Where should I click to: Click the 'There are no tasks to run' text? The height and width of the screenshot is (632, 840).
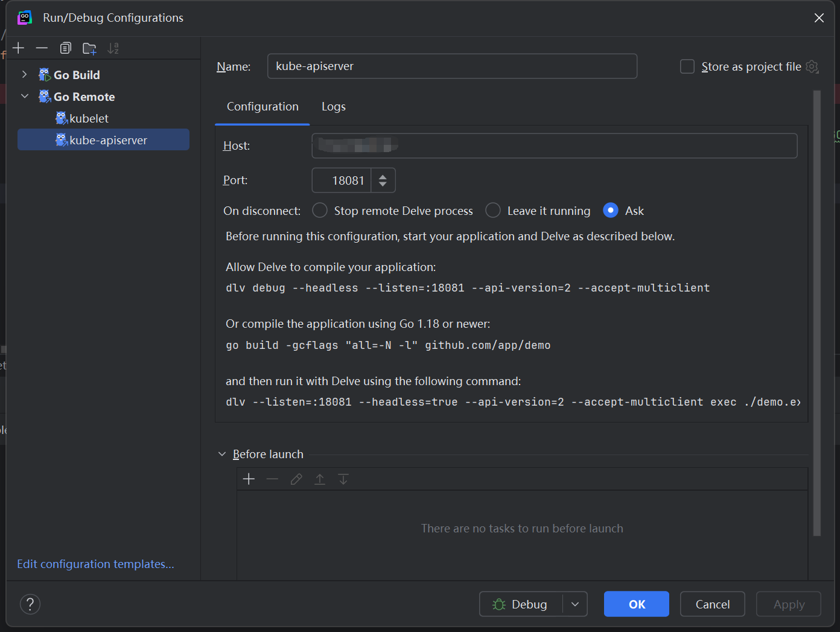tap(522, 528)
